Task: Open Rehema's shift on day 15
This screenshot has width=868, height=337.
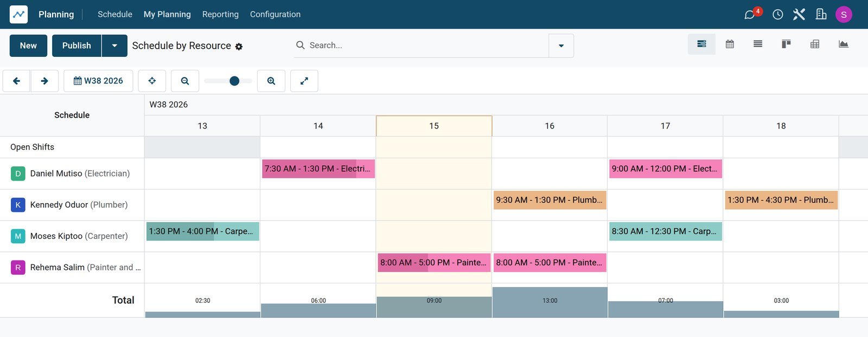Action: [x=434, y=263]
